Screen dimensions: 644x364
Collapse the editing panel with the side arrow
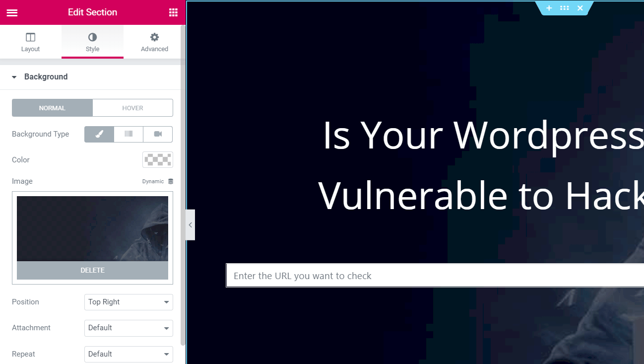tap(190, 224)
